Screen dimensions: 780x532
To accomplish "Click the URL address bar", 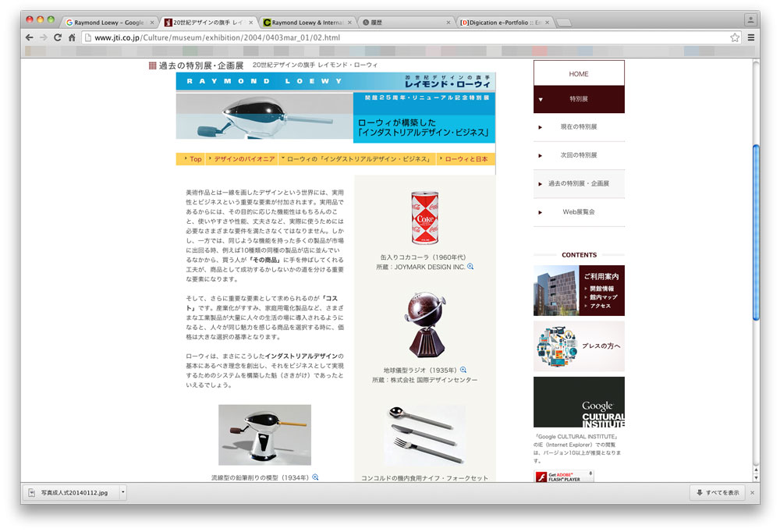I will (x=406, y=37).
